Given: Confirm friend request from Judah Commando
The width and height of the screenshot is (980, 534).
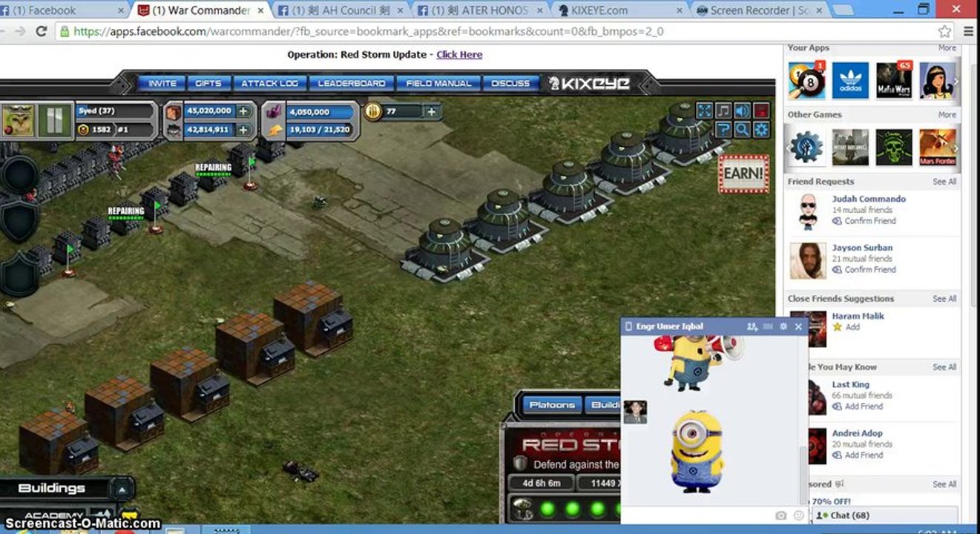Looking at the screenshot, I should (x=869, y=221).
